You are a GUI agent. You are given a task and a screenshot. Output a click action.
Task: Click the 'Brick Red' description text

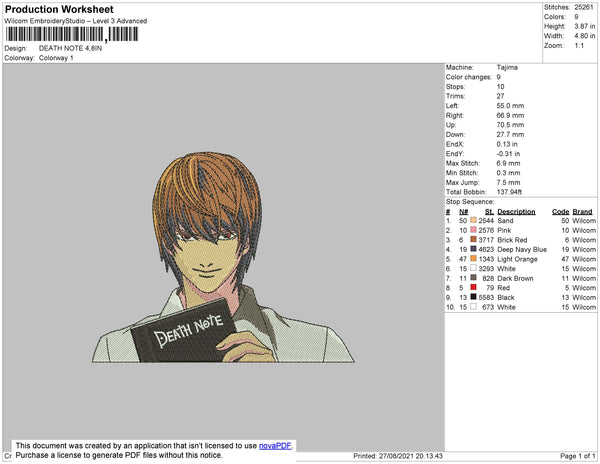512,240
